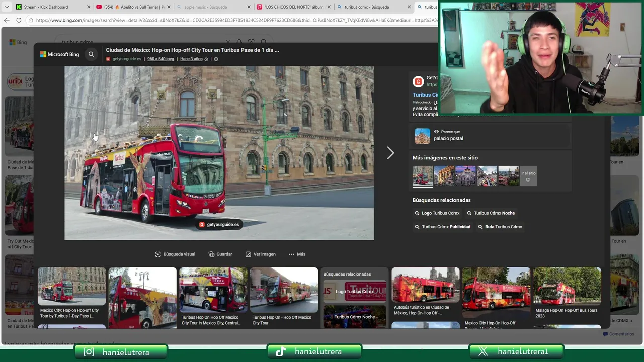Screen dimensions: 644x362
Task: Open the tab list dropdown arrow
Action: click(6, 7)
